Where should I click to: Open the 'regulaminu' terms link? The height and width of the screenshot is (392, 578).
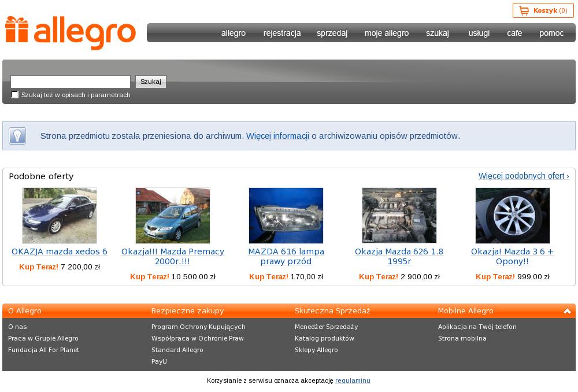[353, 380]
